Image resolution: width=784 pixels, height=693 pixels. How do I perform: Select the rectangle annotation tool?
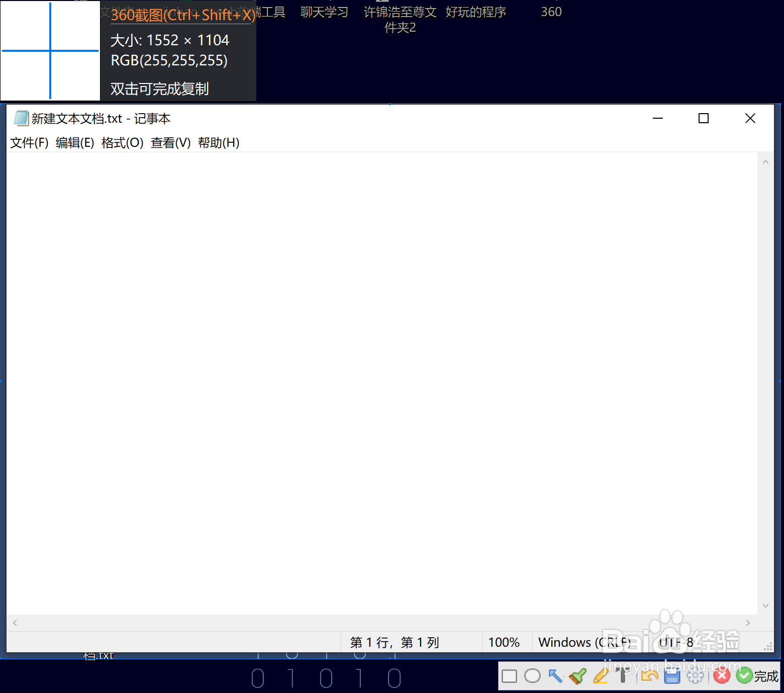tap(509, 676)
